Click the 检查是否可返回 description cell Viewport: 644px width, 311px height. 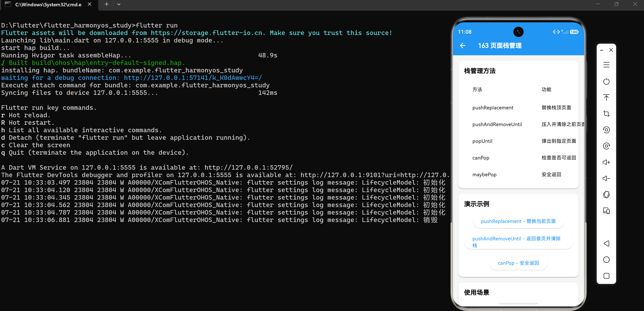click(x=559, y=158)
